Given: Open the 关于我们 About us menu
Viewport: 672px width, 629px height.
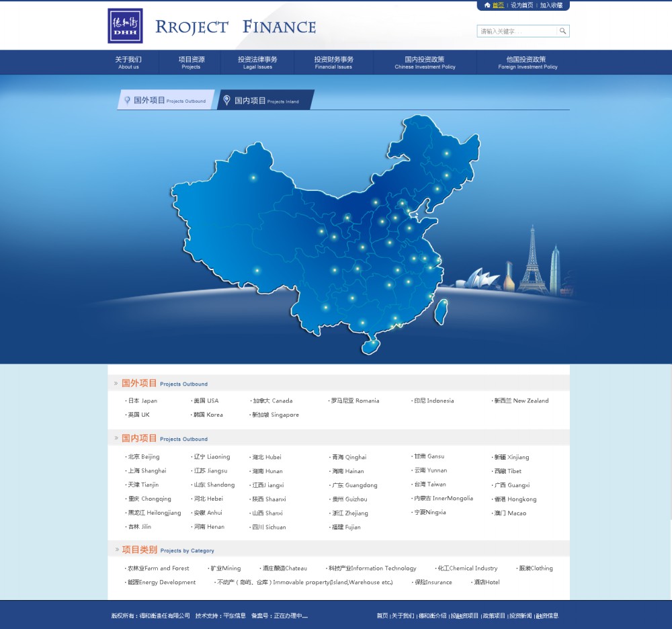Looking at the screenshot, I should point(128,62).
